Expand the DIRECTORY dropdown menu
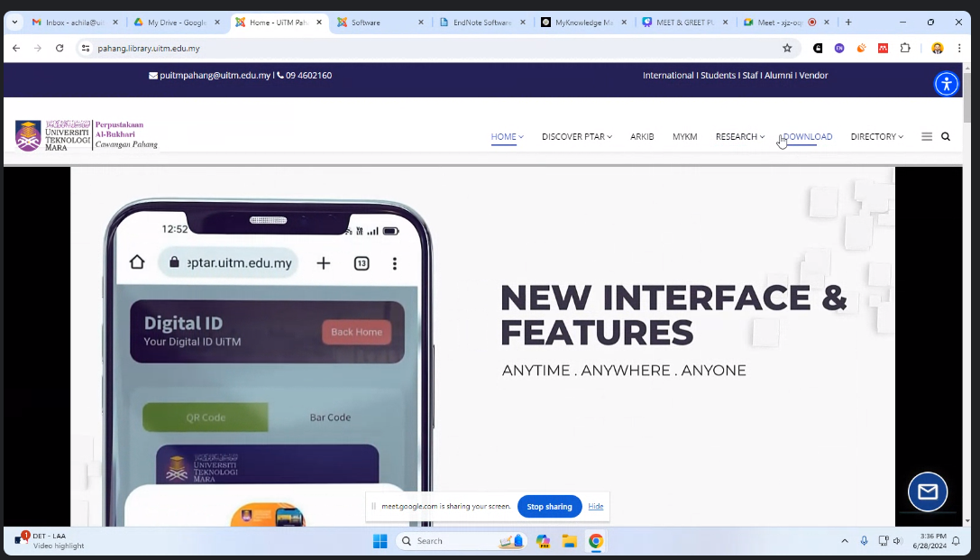The height and width of the screenshot is (560, 980). pyautogui.click(x=877, y=136)
